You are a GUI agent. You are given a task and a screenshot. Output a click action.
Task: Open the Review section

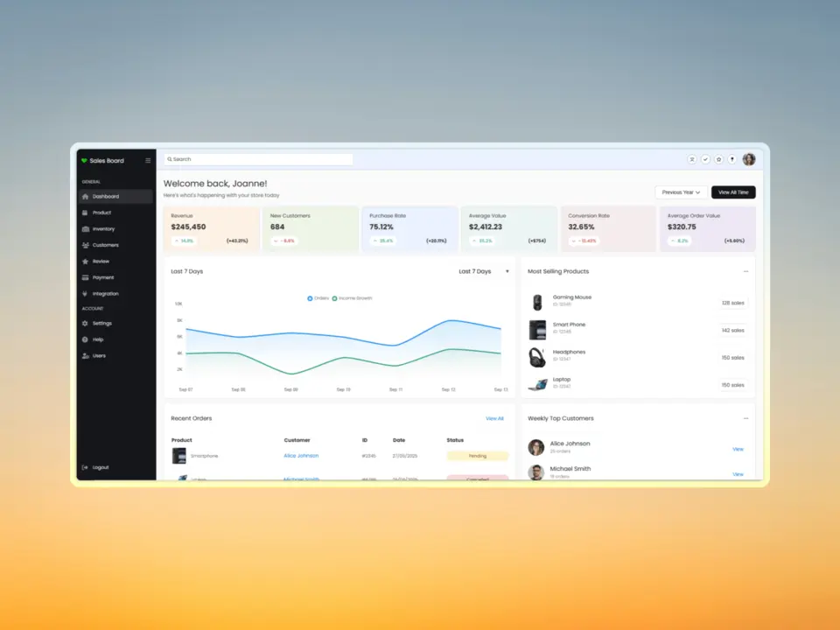click(x=85, y=261)
